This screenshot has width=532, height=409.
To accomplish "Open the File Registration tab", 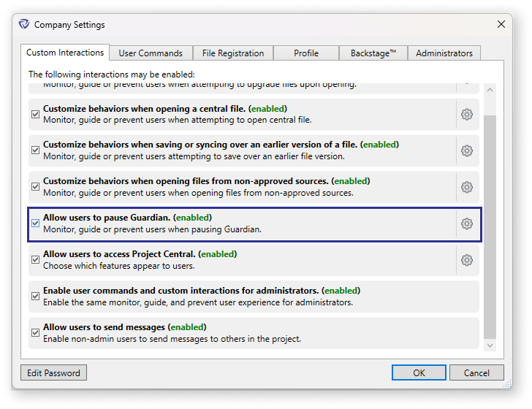I will tap(233, 53).
